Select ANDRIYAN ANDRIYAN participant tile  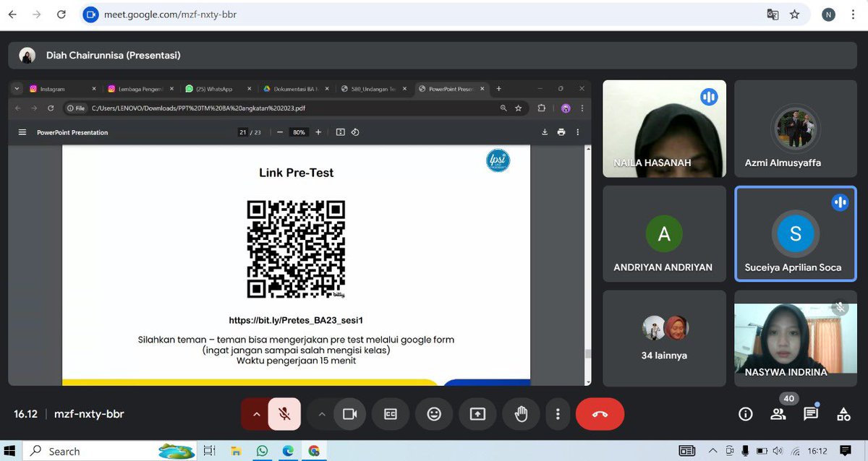[x=664, y=233]
